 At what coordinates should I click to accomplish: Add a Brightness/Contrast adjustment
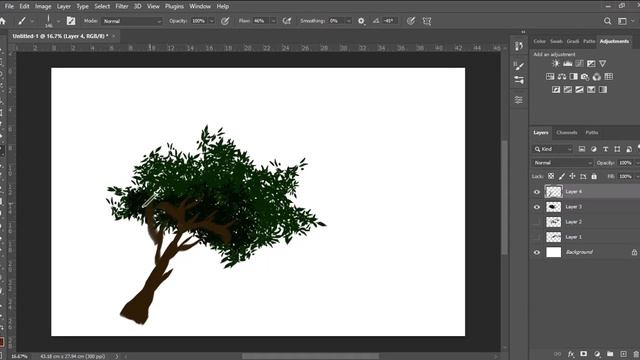(x=556, y=64)
